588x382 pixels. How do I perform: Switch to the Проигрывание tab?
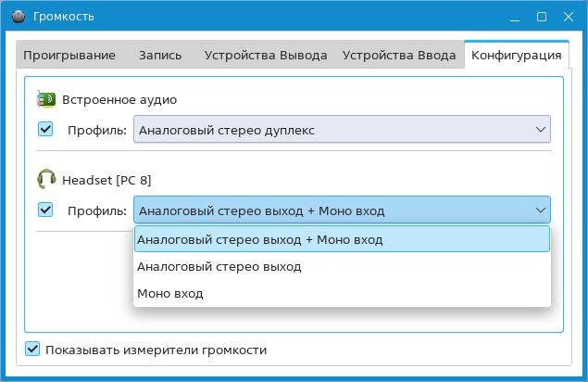coord(69,55)
